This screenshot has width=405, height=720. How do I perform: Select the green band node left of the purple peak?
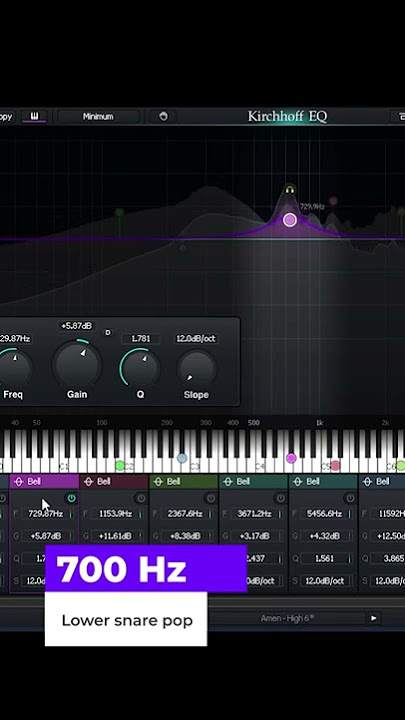click(119, 212)
